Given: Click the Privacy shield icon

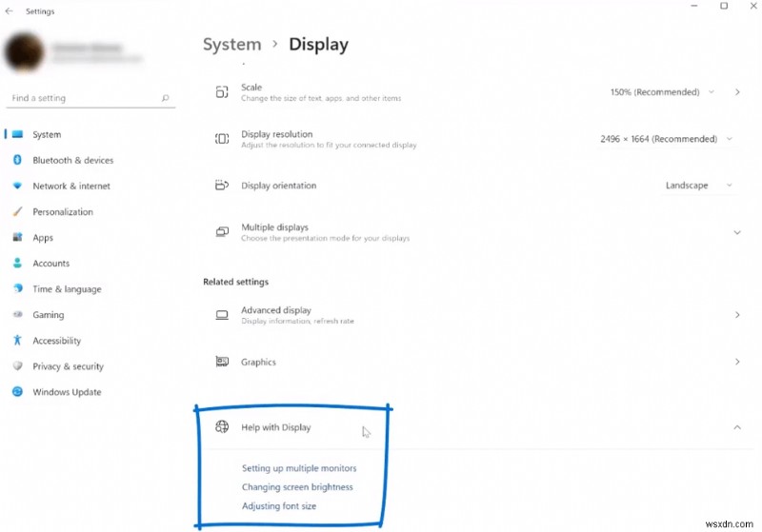Looking at the screenshot, I should pyautogui.click(x=17, y=365).
